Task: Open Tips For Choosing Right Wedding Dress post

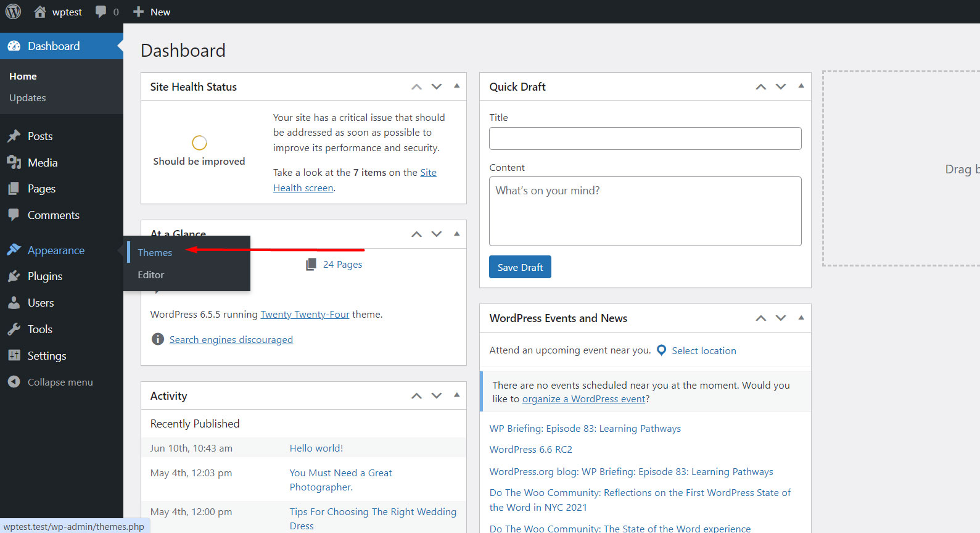Action: 373,519
